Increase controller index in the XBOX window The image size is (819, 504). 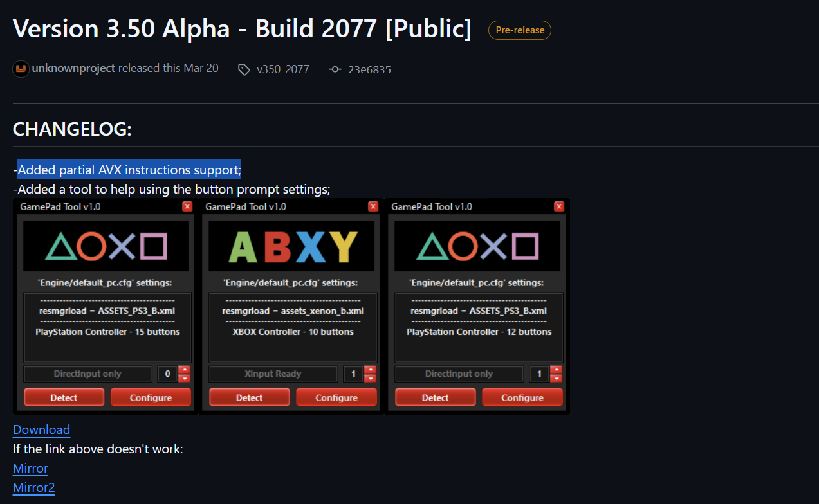pos(370,370)
